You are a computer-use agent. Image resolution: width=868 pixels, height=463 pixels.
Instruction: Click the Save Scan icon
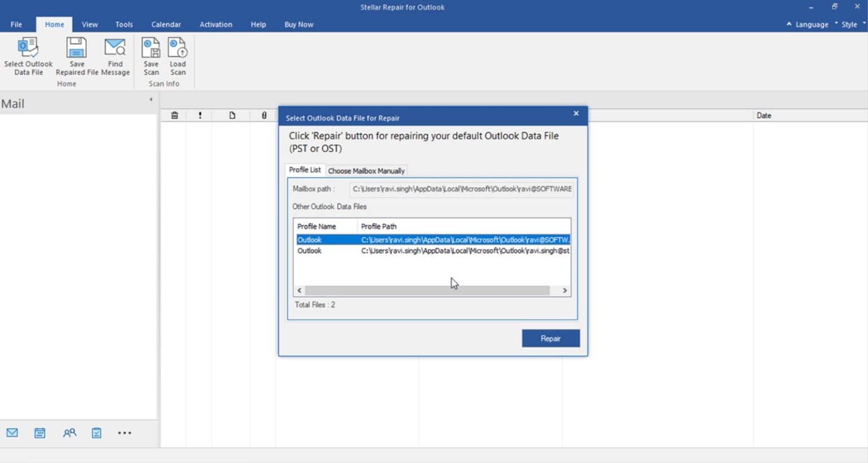click(150, 55)
